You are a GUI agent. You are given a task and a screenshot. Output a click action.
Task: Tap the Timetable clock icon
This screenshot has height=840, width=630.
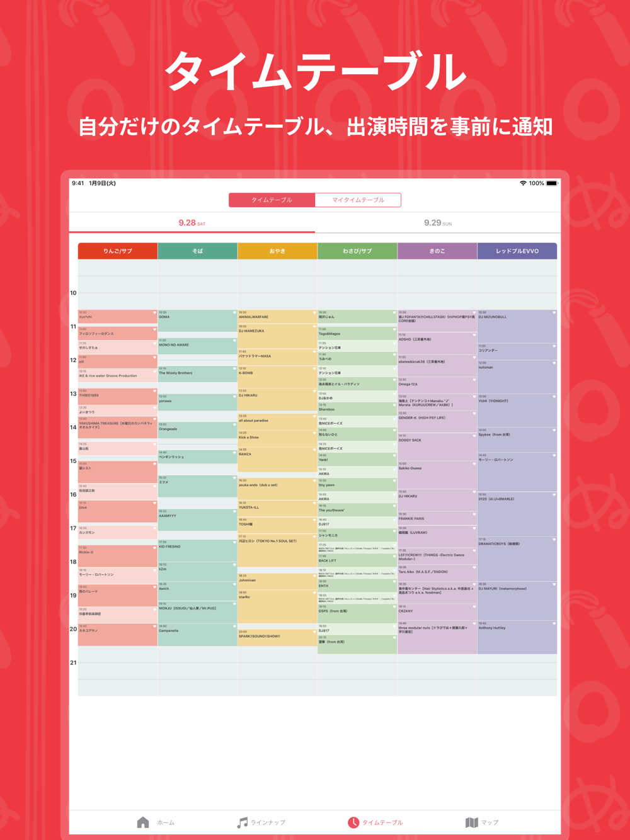click(x=353, y=822)
